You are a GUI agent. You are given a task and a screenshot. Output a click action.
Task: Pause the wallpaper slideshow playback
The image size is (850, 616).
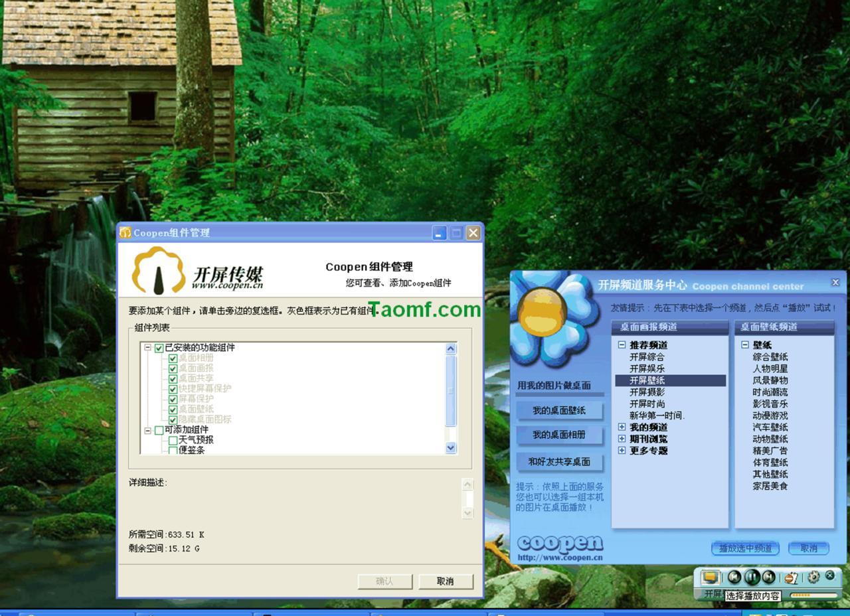click(752, 577)
